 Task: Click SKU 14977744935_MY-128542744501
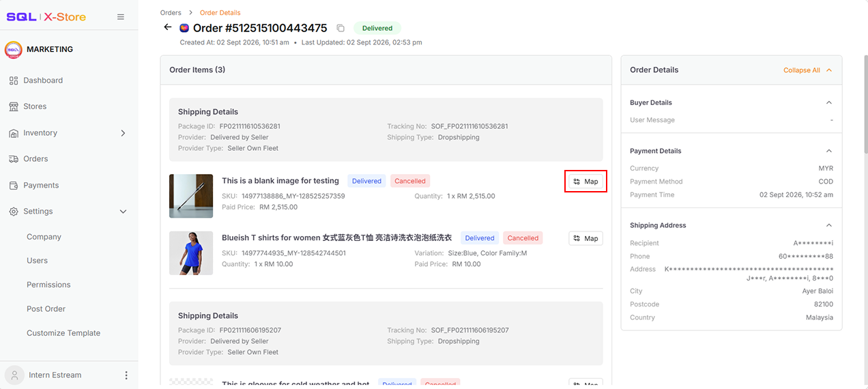tap(293, 253)
